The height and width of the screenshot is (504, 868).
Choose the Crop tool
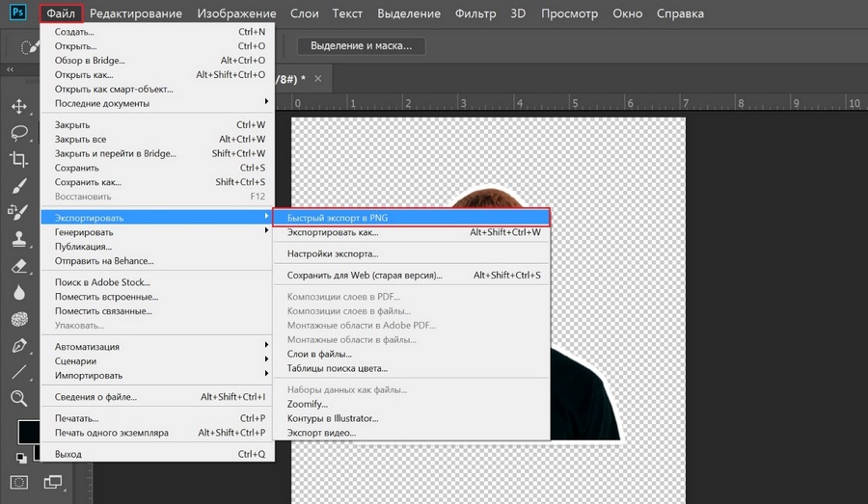[x=18, y=159]
